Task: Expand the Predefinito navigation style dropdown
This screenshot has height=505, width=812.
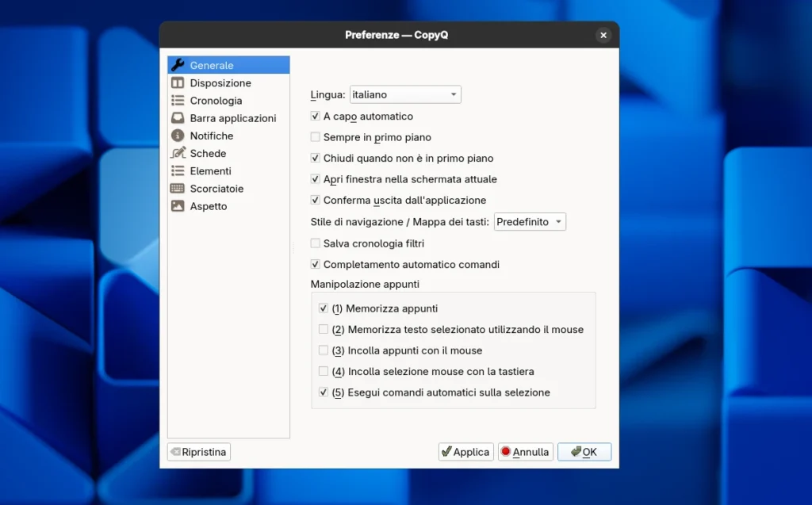Action: pos(530,222)
